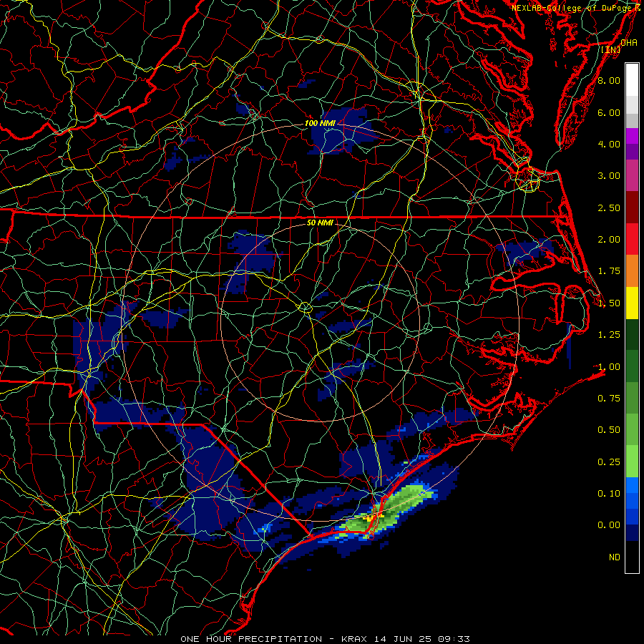Click the 8.00 legend value
Screen dimensions: 644x644
[x=609, y=80]
